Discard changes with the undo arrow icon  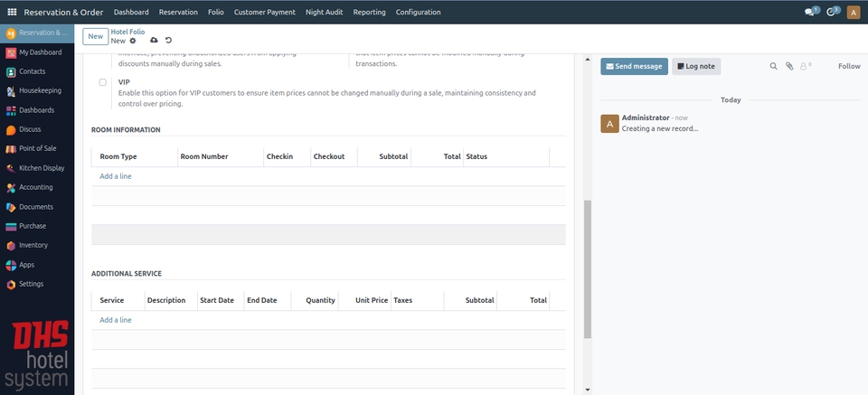(169, 41)
